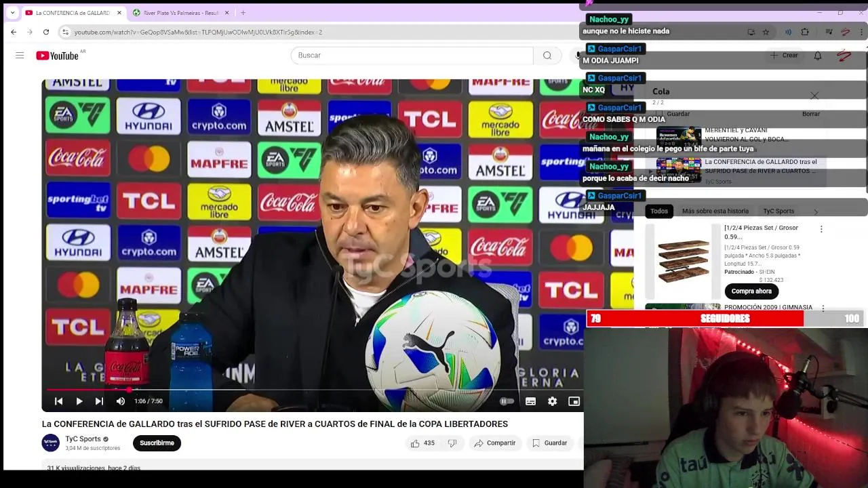Close the River Plate Vs Palmeiras tab
868x488 pixels.
click(227, 13)
